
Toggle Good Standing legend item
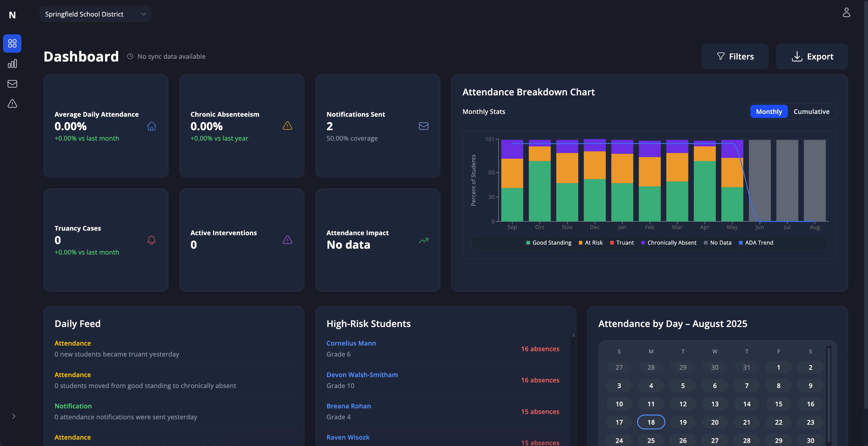tap(549, 243)
